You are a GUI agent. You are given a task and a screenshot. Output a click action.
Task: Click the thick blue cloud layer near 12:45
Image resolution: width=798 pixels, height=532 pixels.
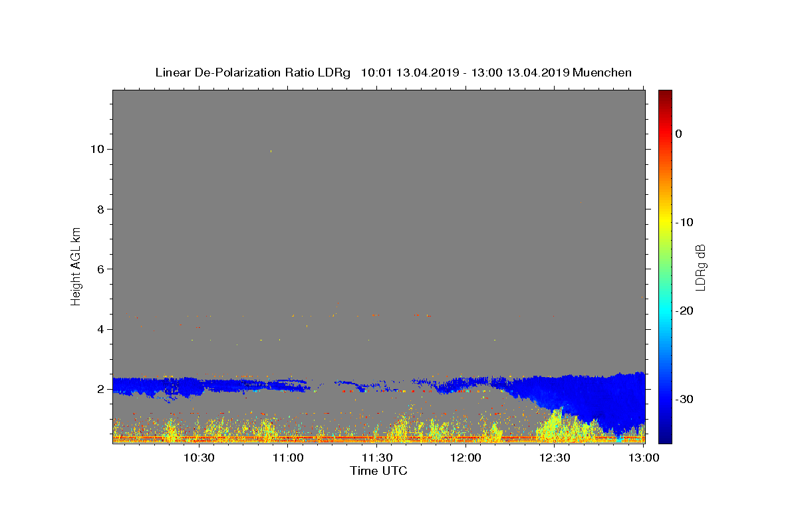tap(598, 399)
